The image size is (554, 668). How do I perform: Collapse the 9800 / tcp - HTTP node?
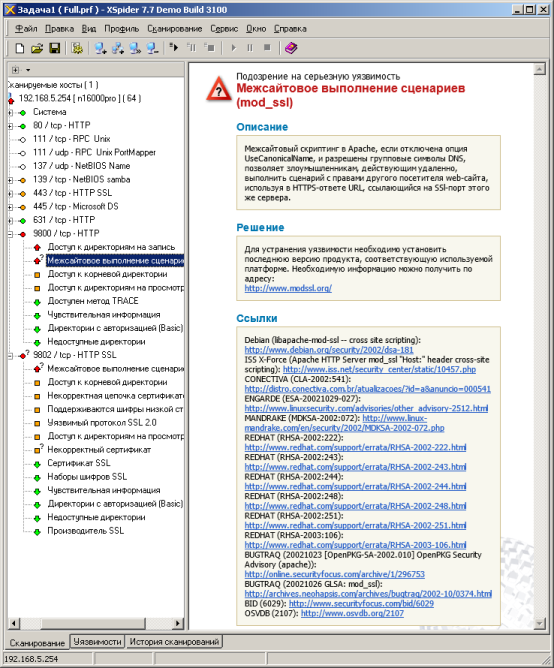10,234
